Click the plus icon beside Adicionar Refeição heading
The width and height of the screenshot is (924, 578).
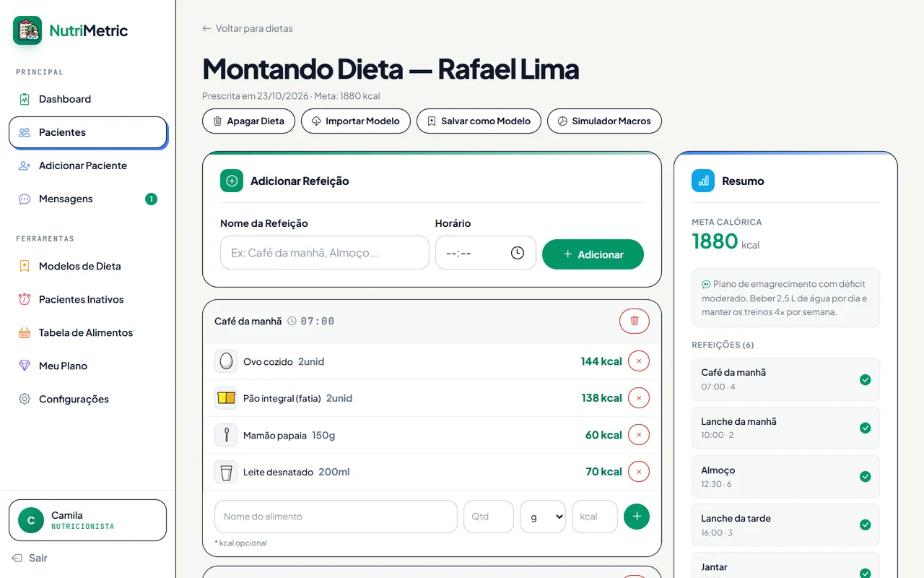[232, 181]
